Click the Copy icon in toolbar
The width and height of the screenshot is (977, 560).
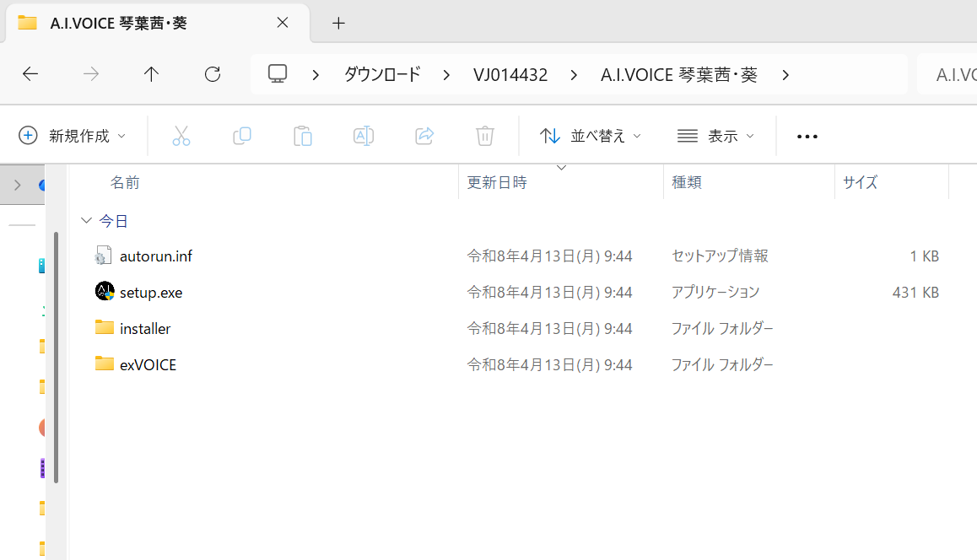click(242, 136)
